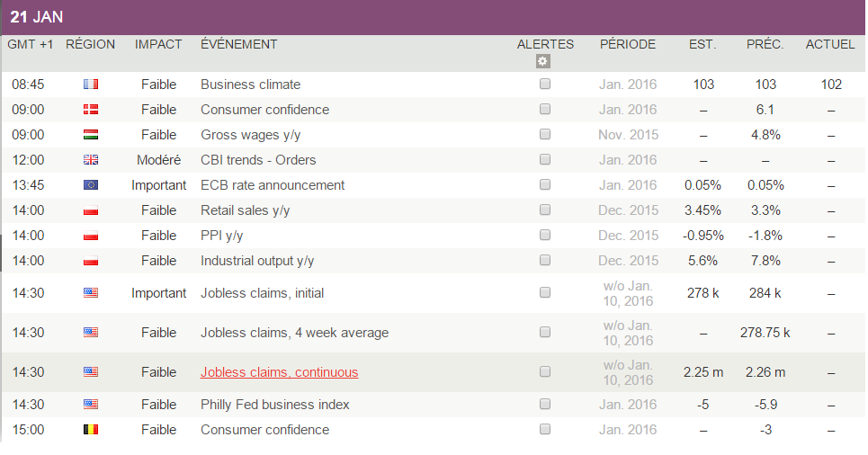Enable alert for ECB rate announcement
Viewport: 868px width, 455px height.
click(545, 185)
